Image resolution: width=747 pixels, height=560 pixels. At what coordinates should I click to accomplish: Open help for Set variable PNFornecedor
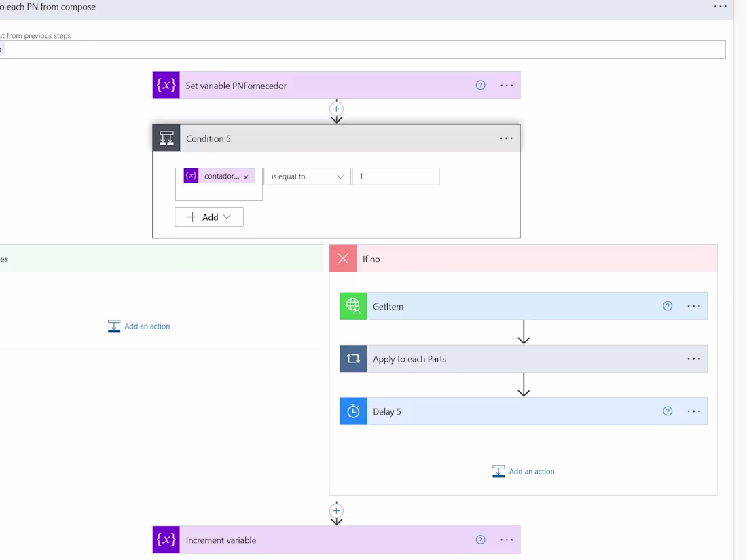pos(480,85)
